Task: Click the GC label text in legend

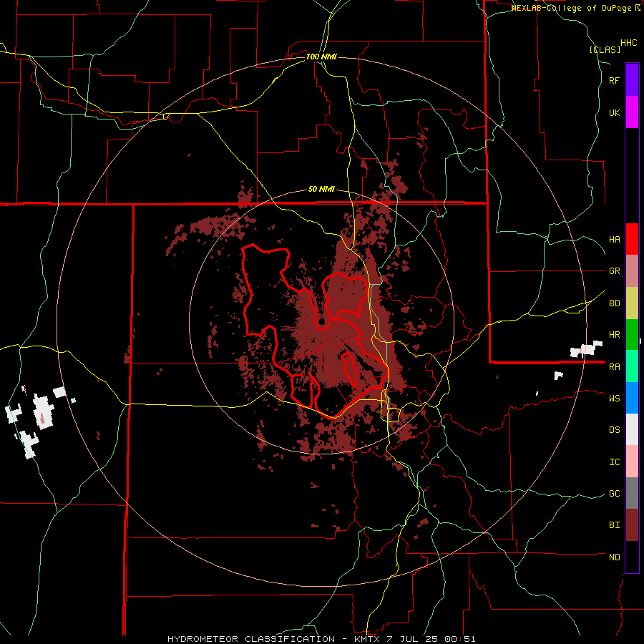Action: [x=615, y=494]
